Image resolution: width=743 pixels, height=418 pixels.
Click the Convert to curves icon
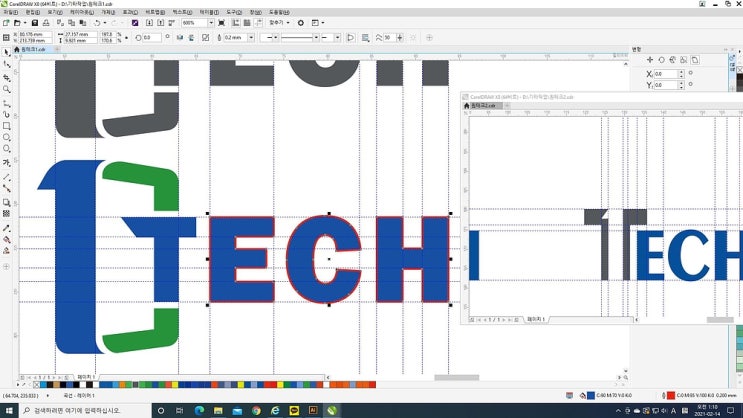pyautogui.click(x=206, y=37)
